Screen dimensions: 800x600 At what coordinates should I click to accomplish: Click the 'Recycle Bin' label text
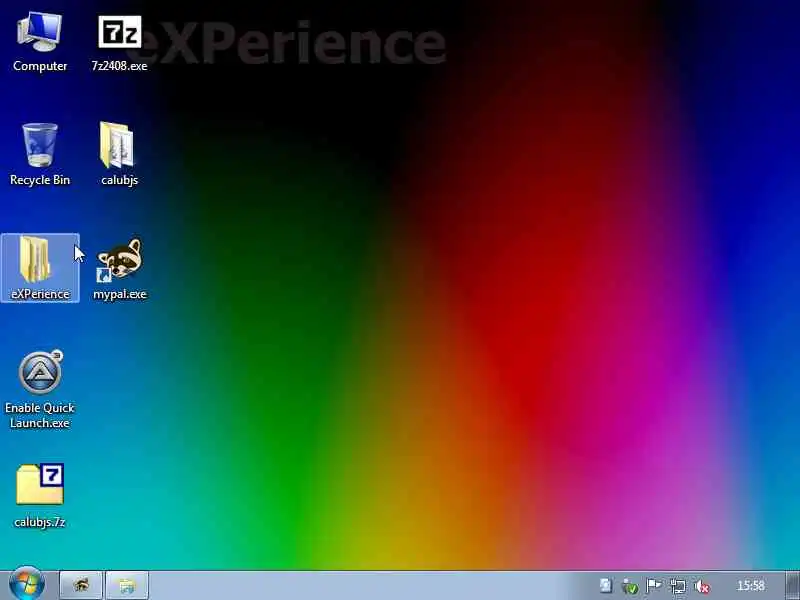pyautogui.click(x=40, y=180)
